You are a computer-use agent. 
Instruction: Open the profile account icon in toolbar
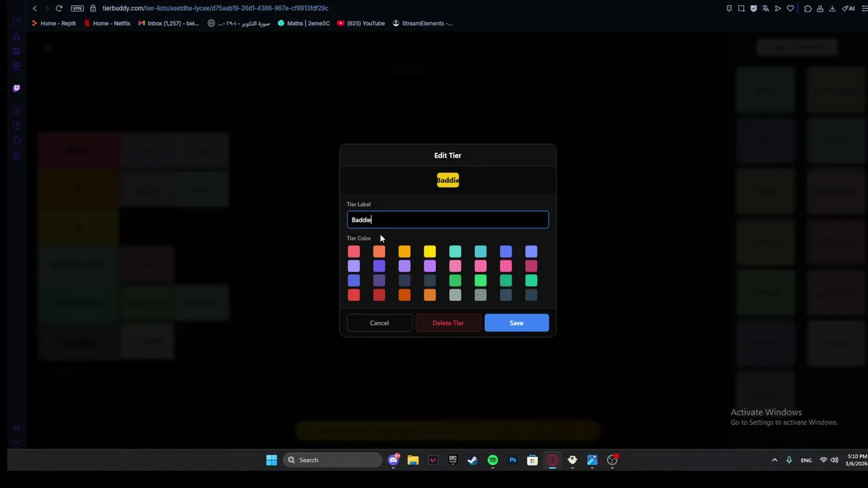[x=820, y=8]
